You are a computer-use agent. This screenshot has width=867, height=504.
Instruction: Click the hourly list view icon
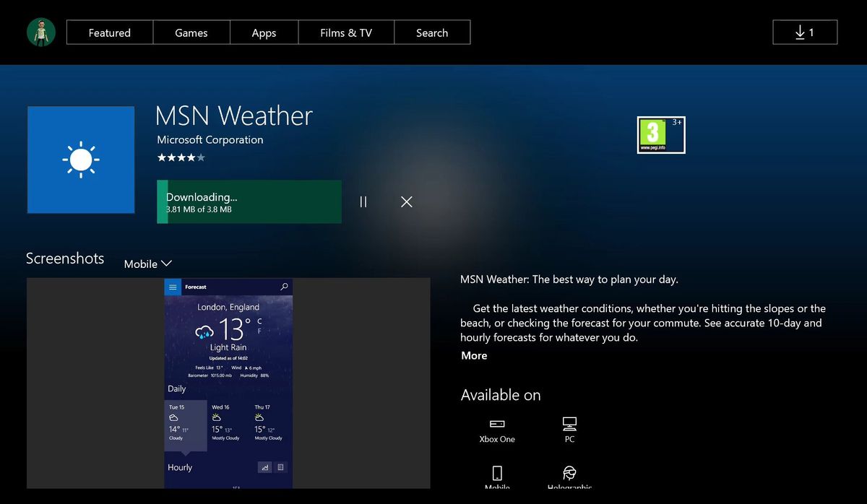[281, 467]
